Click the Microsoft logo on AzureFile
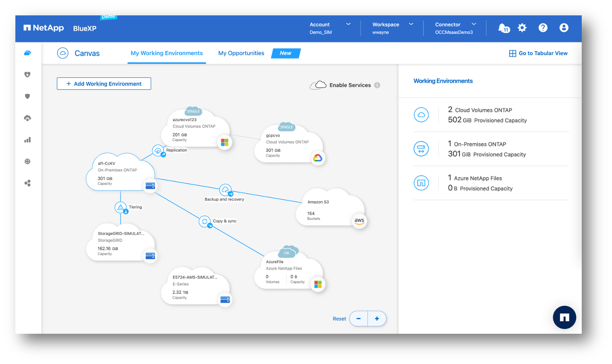This screenshot has width=612, height=364. (x=318, y=284)
